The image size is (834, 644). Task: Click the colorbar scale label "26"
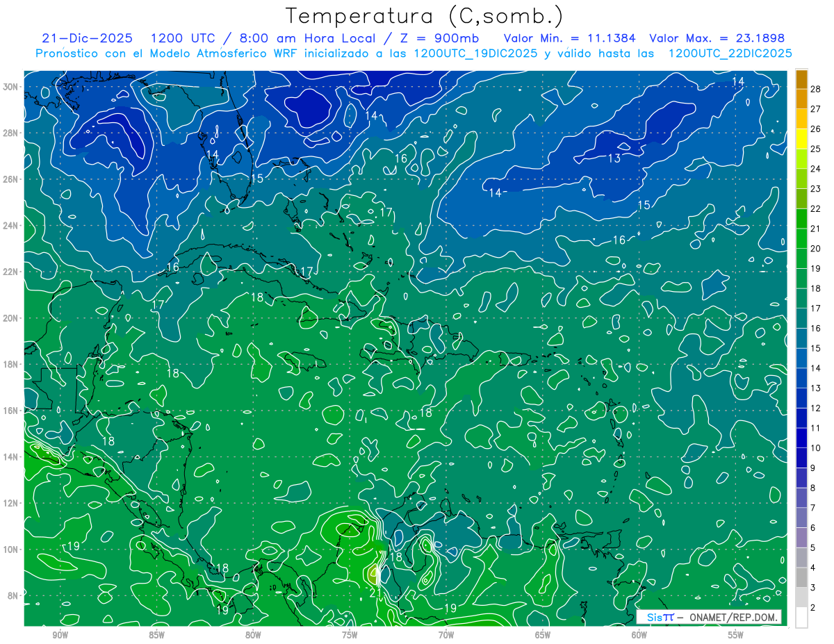coord(816,129)
